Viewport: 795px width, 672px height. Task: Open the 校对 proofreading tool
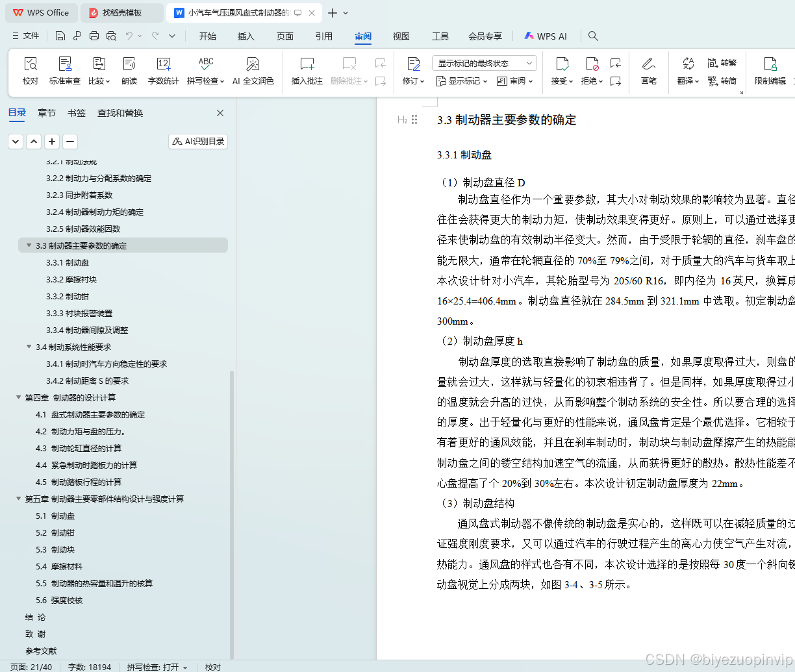coord(31,71)
